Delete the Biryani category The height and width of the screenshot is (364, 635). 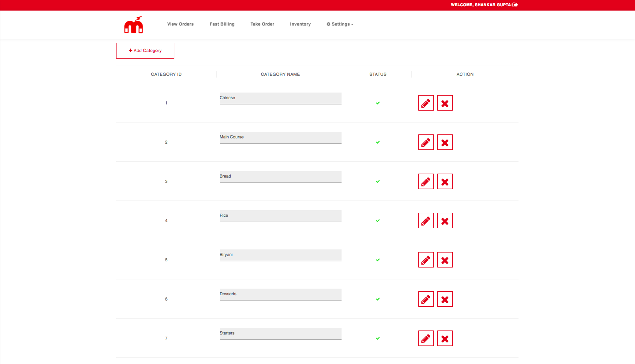point(445,260)
